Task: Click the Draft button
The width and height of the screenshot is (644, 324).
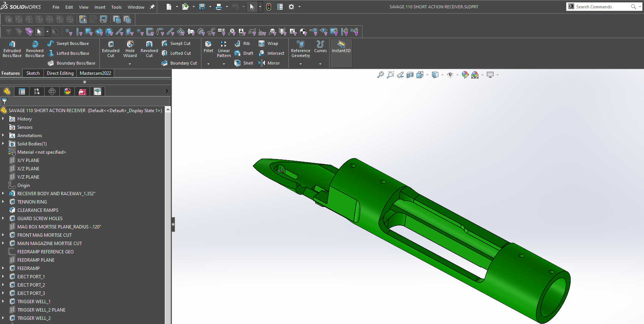Action: [x=244, y=53]
